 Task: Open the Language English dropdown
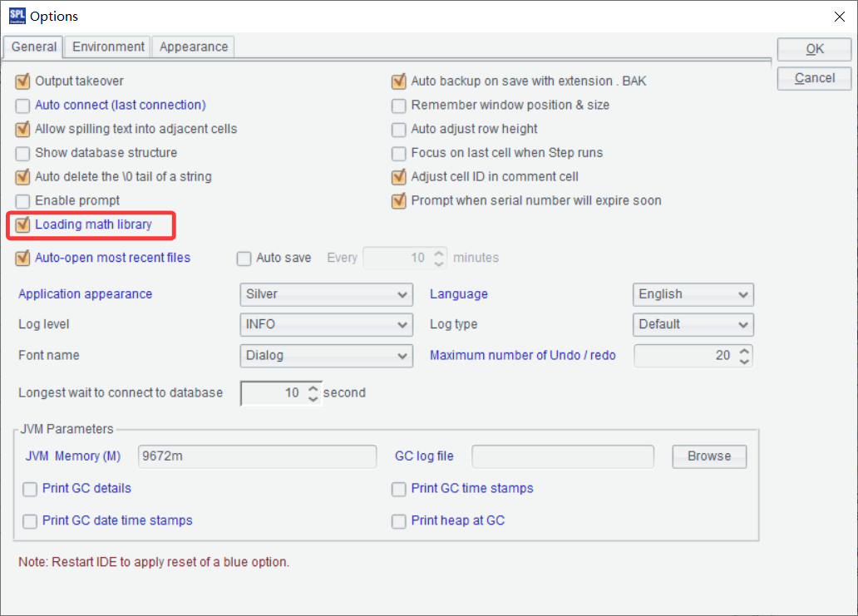click(x=693, y=294)
